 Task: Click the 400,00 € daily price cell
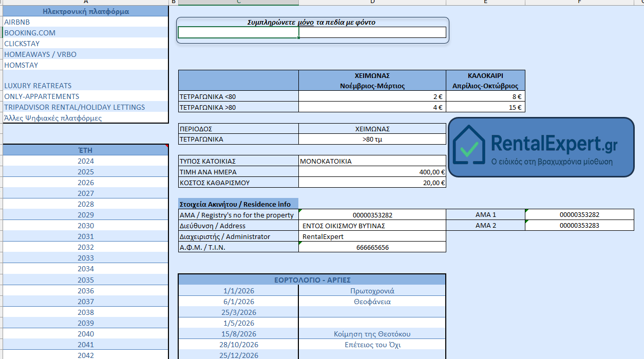pyautogui.click(x=372, y=172)
